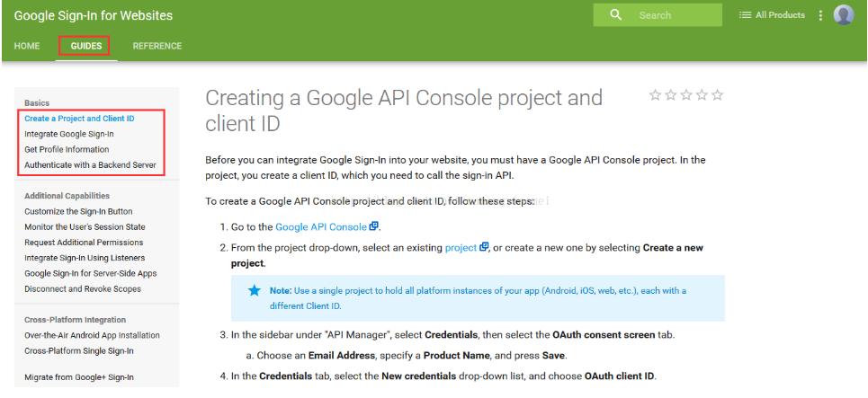Click the vertical three-dot more options icon

tap(820, 16)
